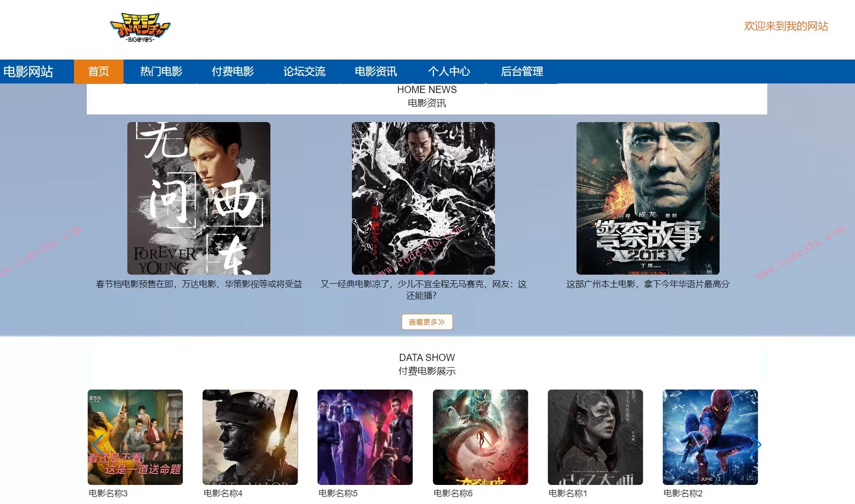Viewport: 855px width, 504px height.
Task: Open the 警察故事2013 news poster
Action: (x=648, y=198)
